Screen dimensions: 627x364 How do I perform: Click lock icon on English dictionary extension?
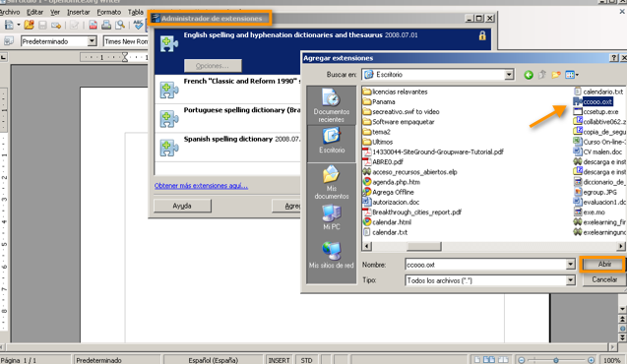pos(482,36)
